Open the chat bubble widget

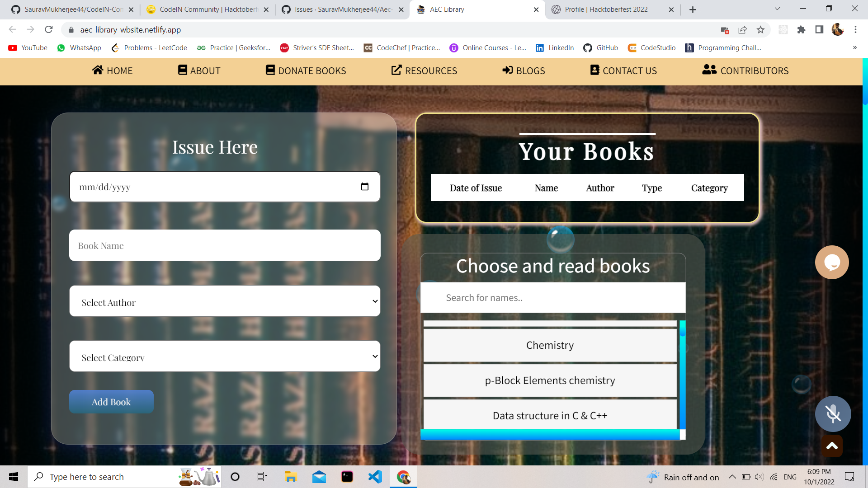832,262
